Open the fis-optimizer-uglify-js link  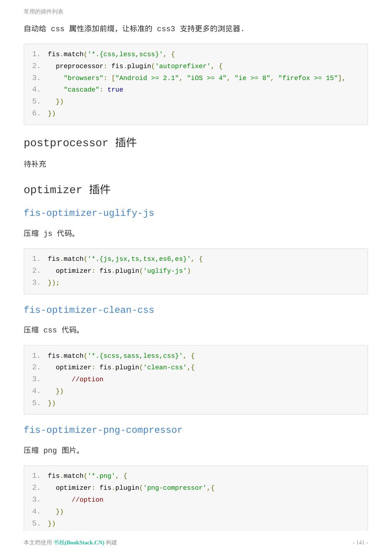tap(89, 213)
